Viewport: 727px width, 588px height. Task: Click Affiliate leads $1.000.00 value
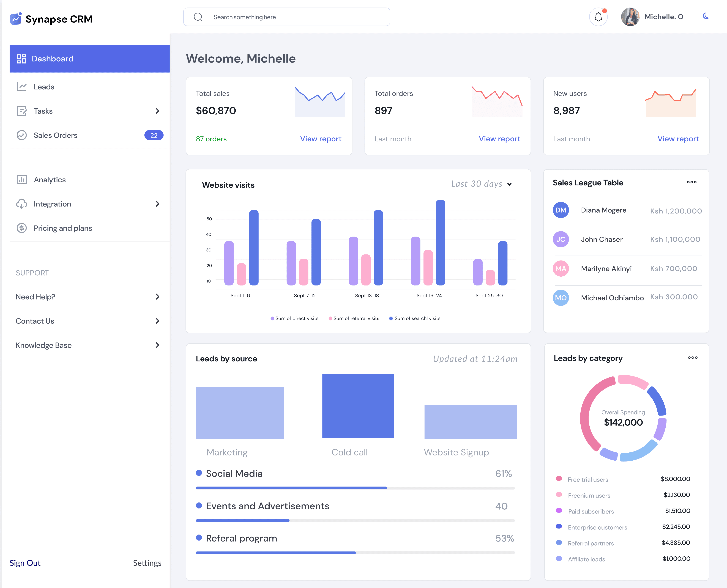(676, 559)
